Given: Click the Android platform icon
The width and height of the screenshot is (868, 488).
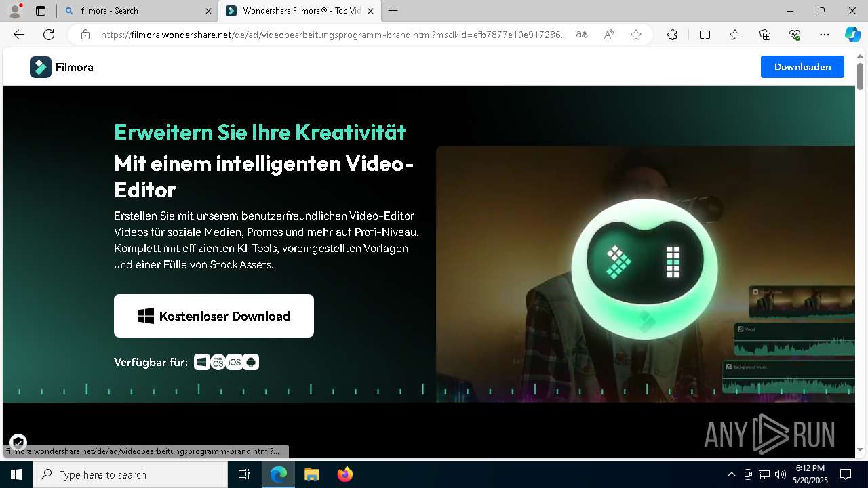Looking at the screenshot, I should point(251,362).
